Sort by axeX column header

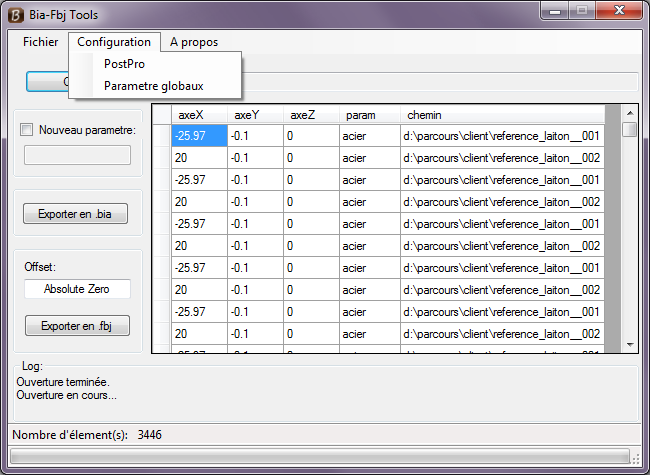click(199, 115)
